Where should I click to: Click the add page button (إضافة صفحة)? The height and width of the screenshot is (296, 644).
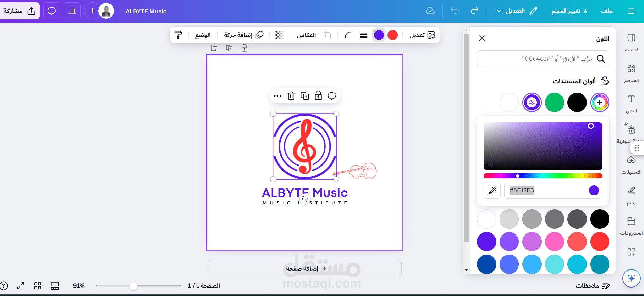[305, 268]
